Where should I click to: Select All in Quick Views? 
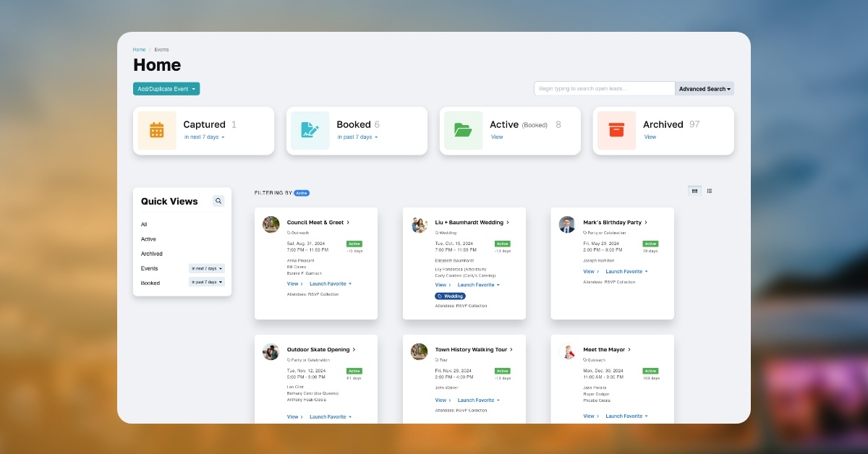point(144,224)
